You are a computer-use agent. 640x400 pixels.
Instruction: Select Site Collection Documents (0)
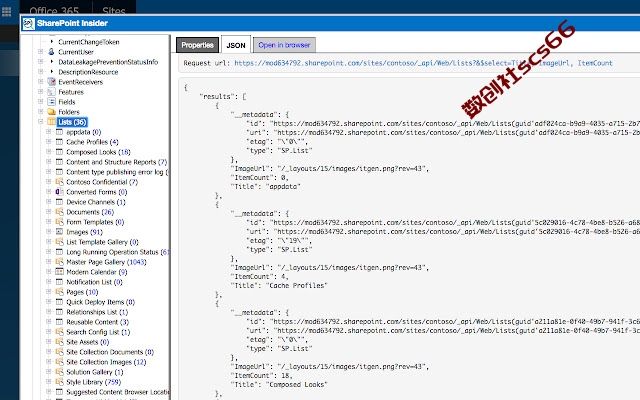coord(110,352)
